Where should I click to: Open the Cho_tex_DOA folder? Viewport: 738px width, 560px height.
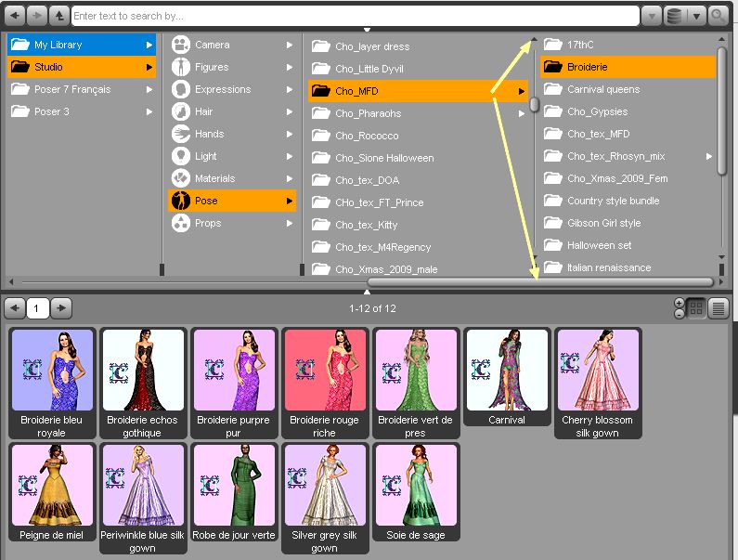(418, 180)
